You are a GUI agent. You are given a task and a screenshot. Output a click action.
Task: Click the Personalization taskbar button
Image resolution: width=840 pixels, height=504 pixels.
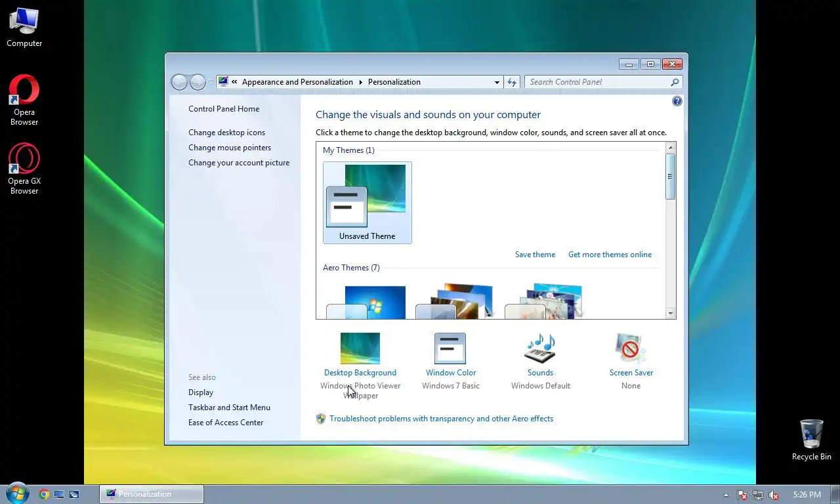[152, 494]
